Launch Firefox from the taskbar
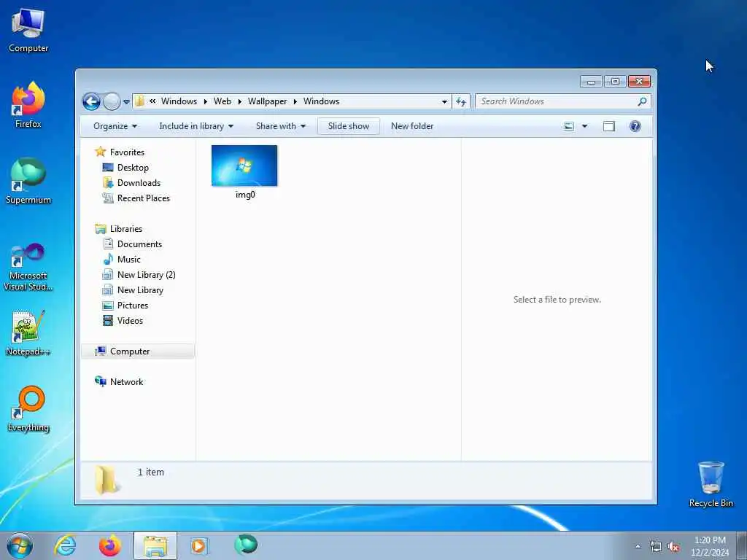Screen dimensions: 747x560 pos(109,545)
